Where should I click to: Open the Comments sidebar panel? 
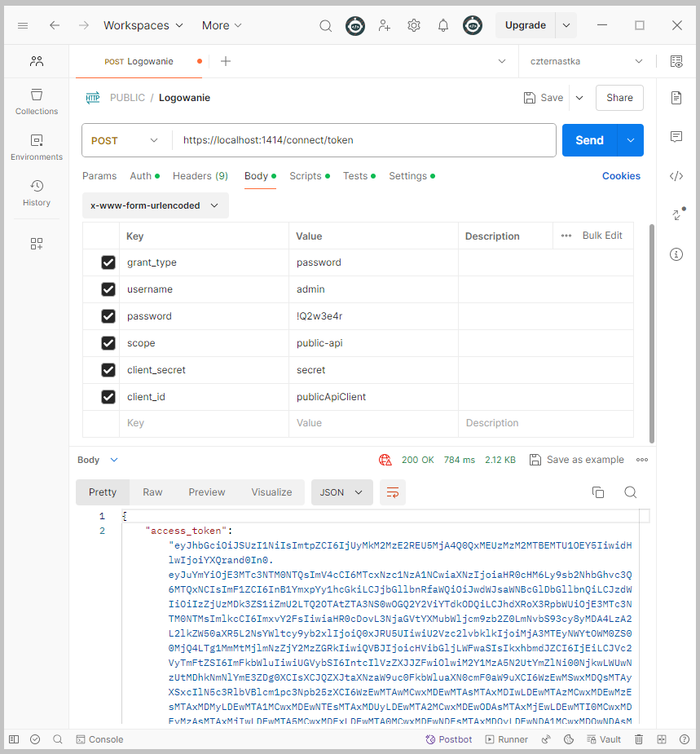(676, 137)
